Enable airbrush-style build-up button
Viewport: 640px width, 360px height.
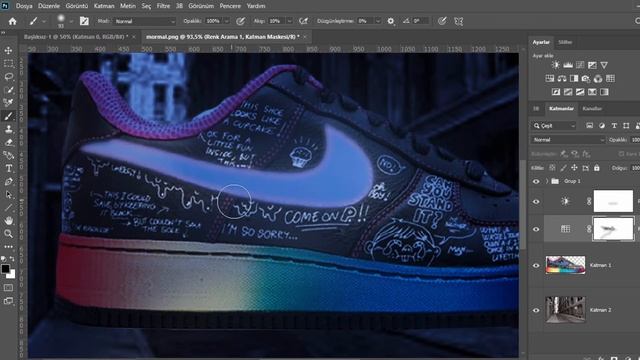point(304,21)
